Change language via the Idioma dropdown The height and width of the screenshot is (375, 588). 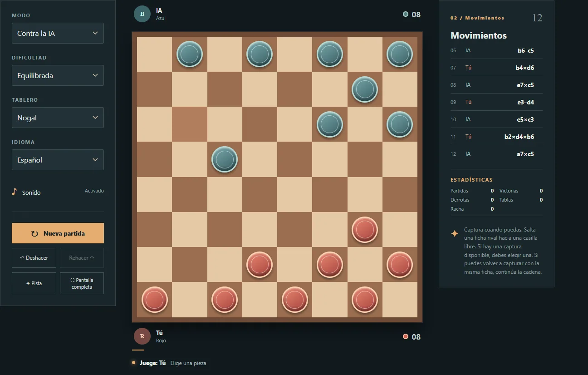(x=58, y=160)
